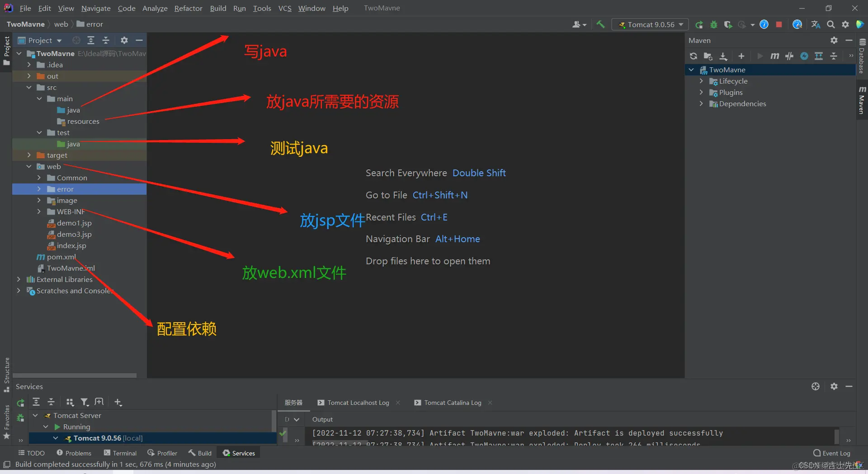Open Project panel options gear

click(124, 40)
